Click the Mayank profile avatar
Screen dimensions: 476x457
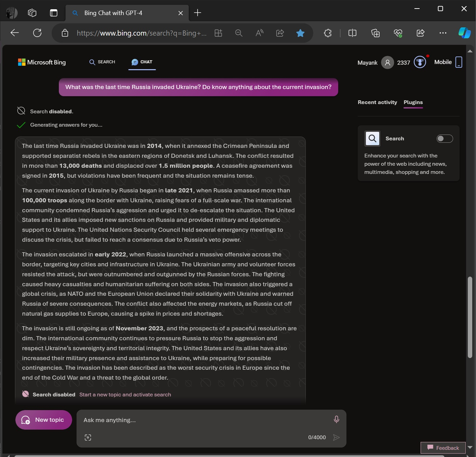[x=388, y=62]
